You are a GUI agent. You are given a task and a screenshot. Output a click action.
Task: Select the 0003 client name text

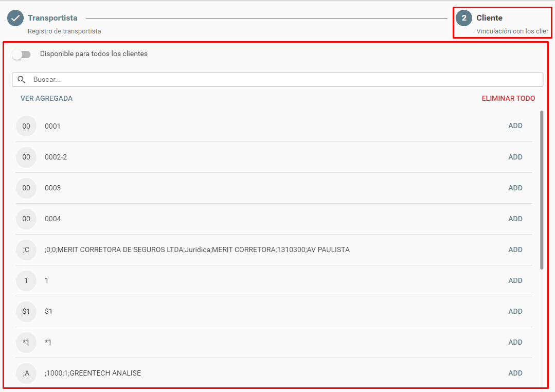[52, 188]
